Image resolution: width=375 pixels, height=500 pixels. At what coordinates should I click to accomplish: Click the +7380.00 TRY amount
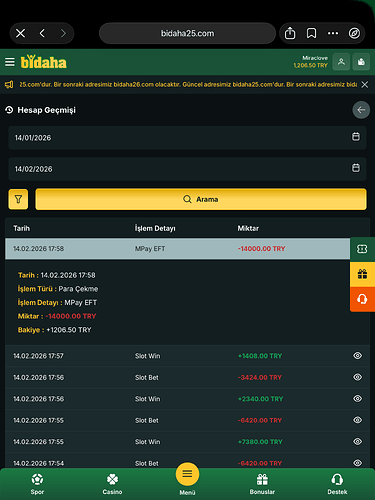tap(260, 442)
